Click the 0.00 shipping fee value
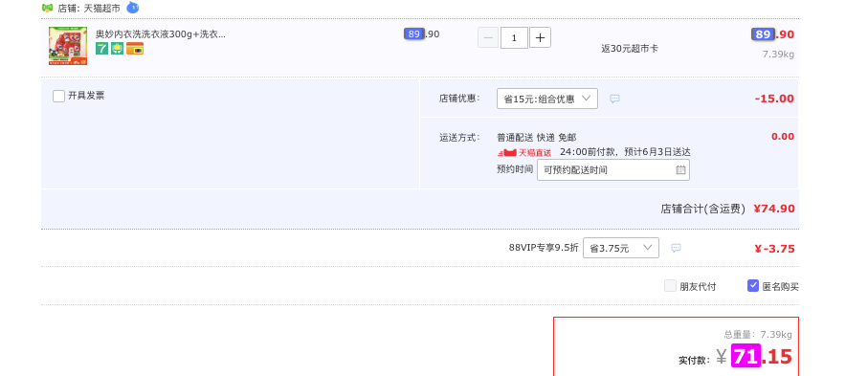 783,137
